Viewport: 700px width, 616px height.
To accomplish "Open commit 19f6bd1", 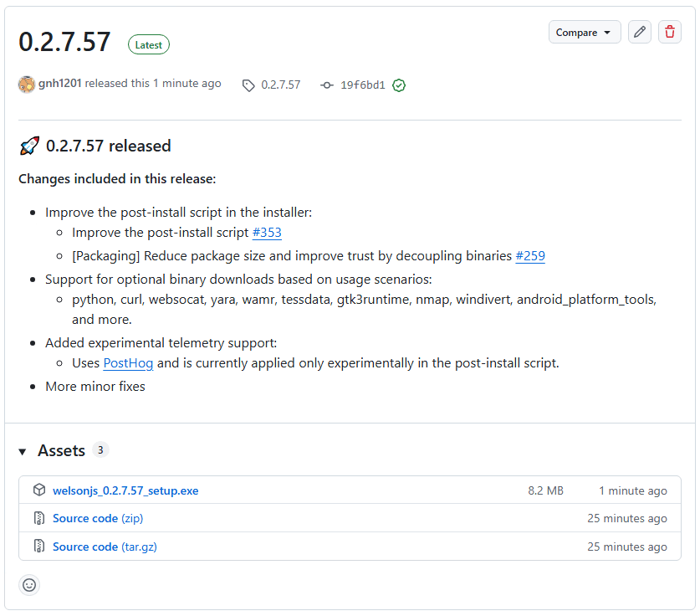I will (x=362, y=85).
